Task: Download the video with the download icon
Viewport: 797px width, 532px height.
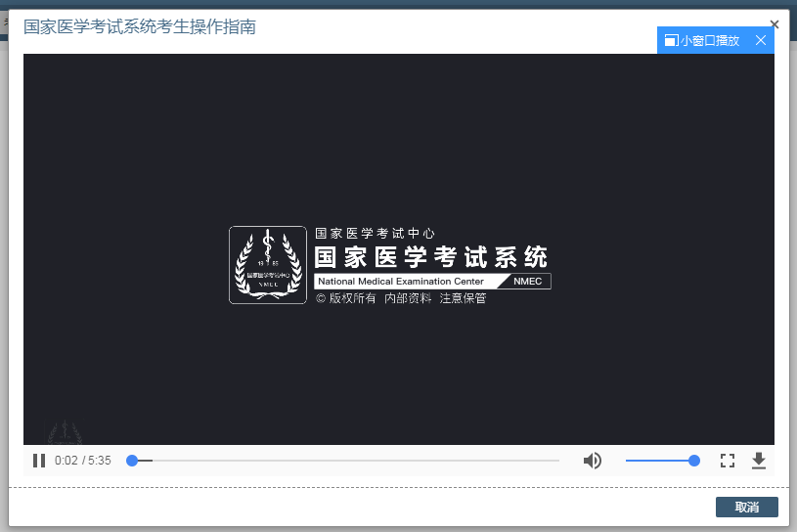Action: coord(758,461)
